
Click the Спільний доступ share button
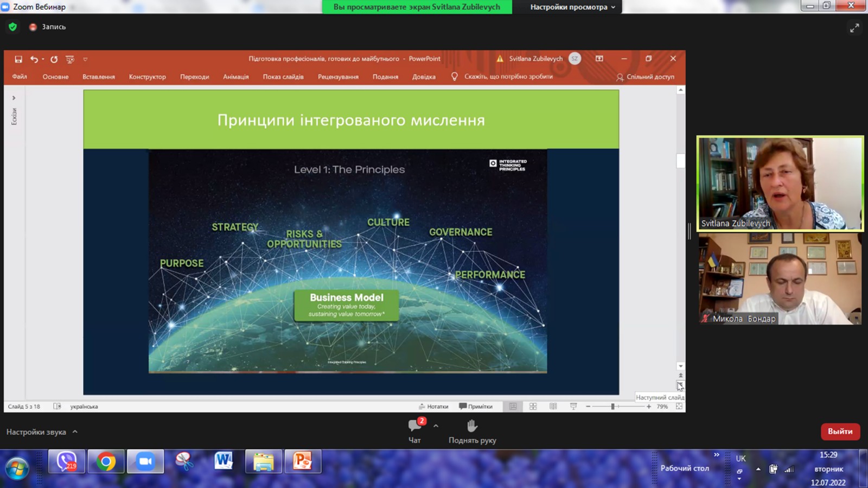tap(646, 77)
